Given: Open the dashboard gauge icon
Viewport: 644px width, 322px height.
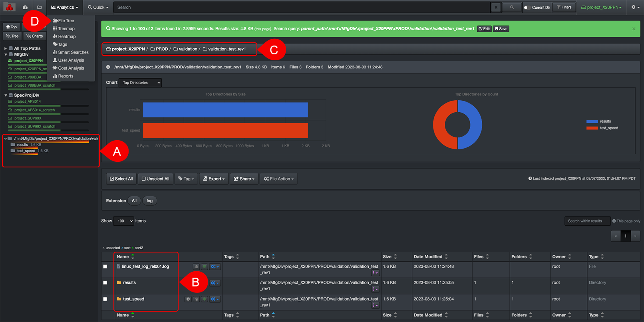Looking at the screenshot, I should (x=25, y=7).
